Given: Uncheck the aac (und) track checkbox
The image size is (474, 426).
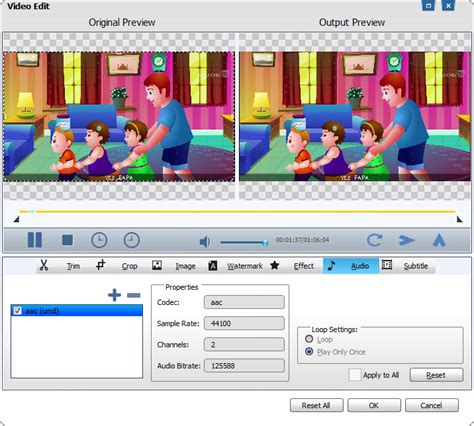Looking at the screenshot, I should 17,311.
